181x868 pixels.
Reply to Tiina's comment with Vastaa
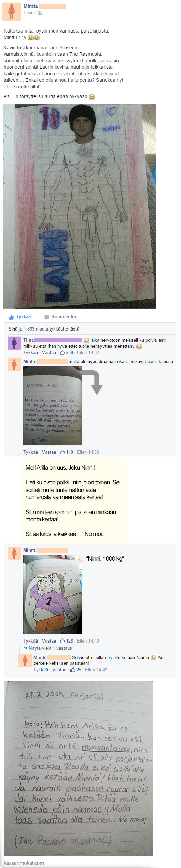click(x=49, y=352)
